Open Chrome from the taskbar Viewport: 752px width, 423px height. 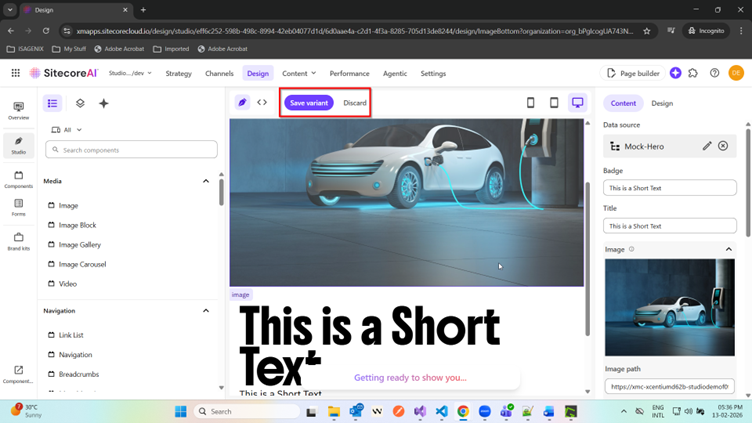(x=463, y=411)
